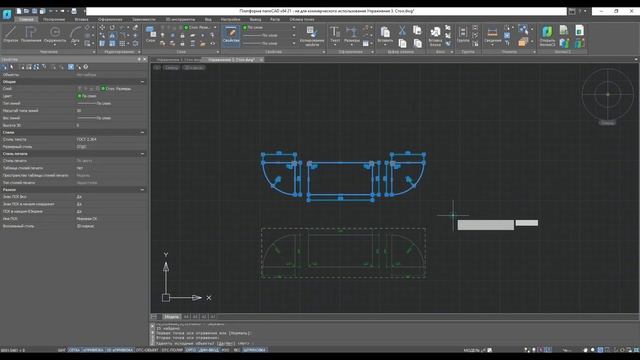Open the Построение ribbon tab

tap(54, 19)
